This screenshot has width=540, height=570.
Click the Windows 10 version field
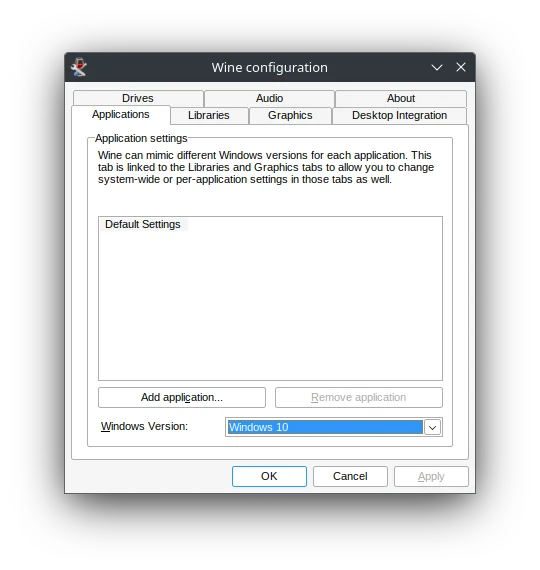point(325,427)
